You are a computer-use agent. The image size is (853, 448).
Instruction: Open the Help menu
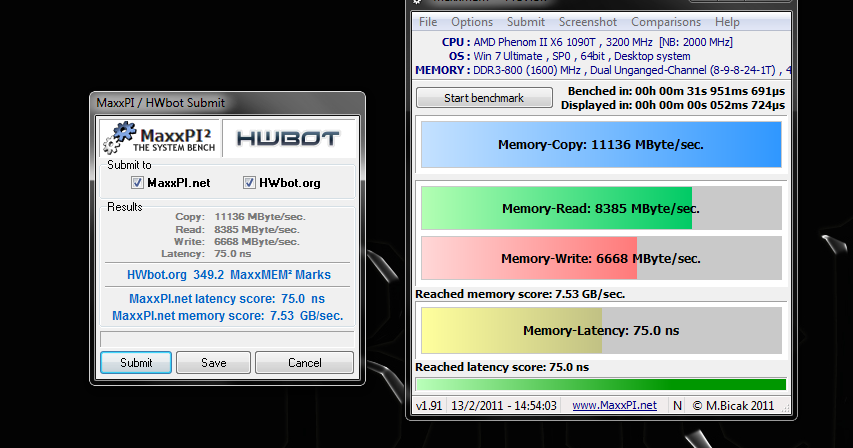(727, 22)
